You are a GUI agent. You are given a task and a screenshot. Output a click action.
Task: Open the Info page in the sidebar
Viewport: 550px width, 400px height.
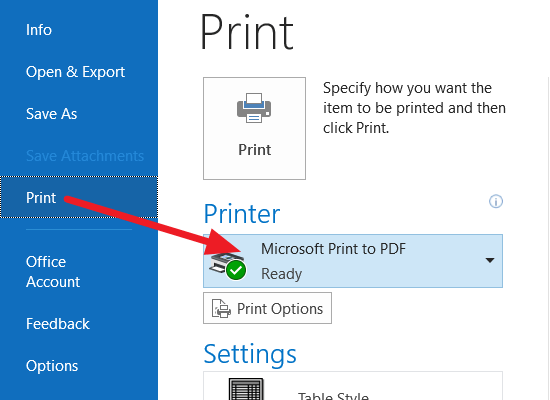(x=39, y=30)
